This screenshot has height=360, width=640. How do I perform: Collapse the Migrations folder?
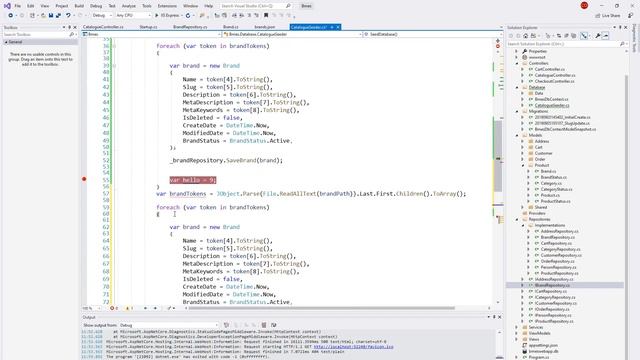click(517, 111)
